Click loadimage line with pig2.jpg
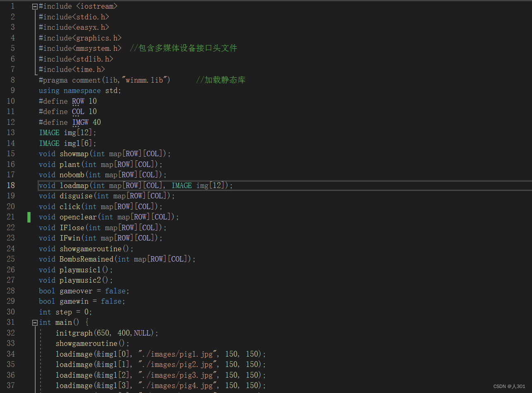 (x=161, y=364)
